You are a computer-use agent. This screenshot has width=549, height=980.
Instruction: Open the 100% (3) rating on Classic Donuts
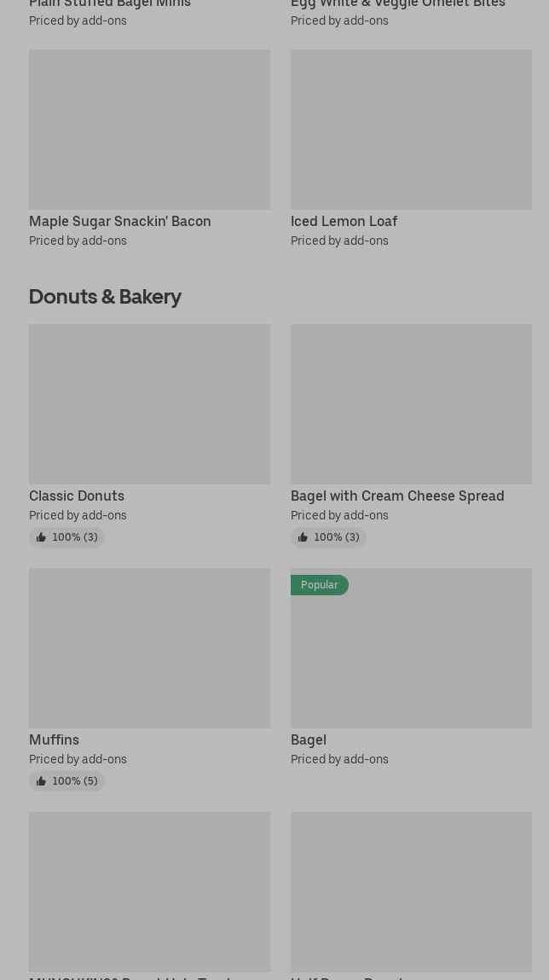[x=74, y=537]
